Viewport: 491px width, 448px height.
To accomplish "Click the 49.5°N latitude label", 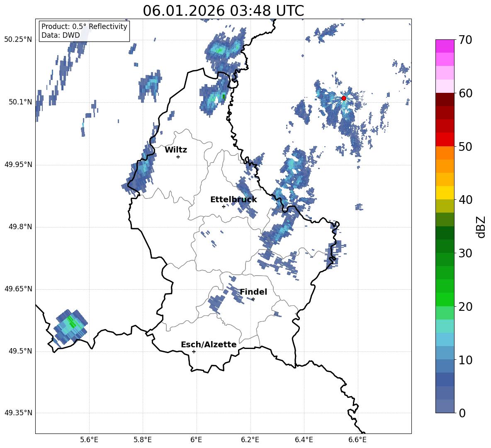I will (x=20, y=351).
